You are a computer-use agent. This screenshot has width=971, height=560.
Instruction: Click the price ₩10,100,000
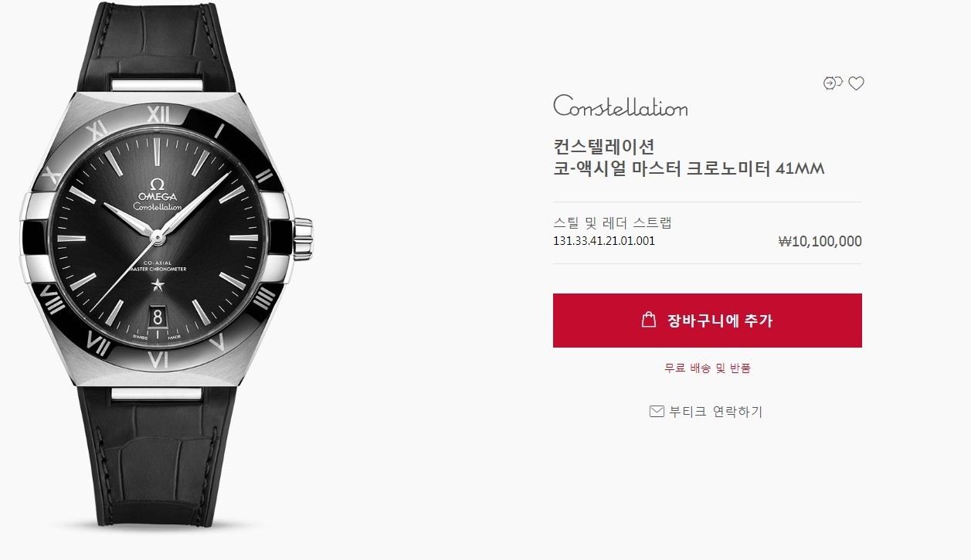tap(820, 242)
